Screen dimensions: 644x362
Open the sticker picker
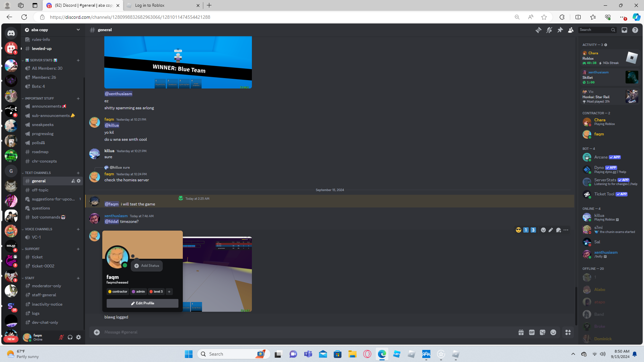542,332
